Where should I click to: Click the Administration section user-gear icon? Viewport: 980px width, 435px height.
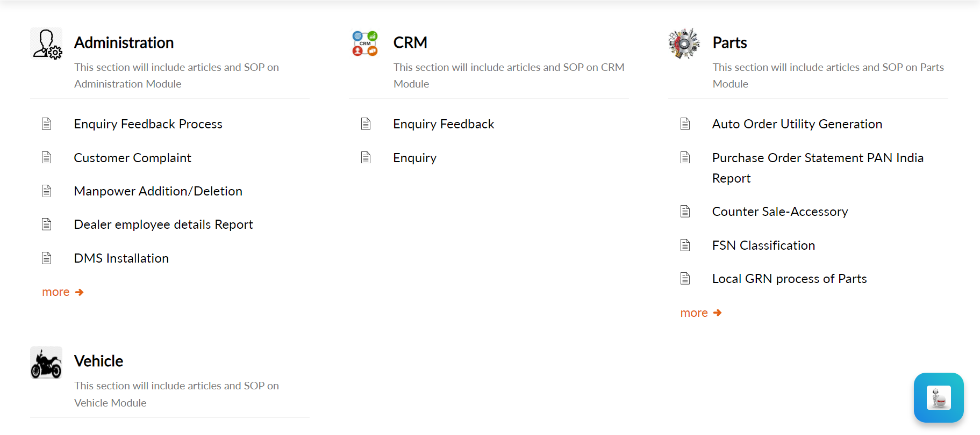coord(47,44)
